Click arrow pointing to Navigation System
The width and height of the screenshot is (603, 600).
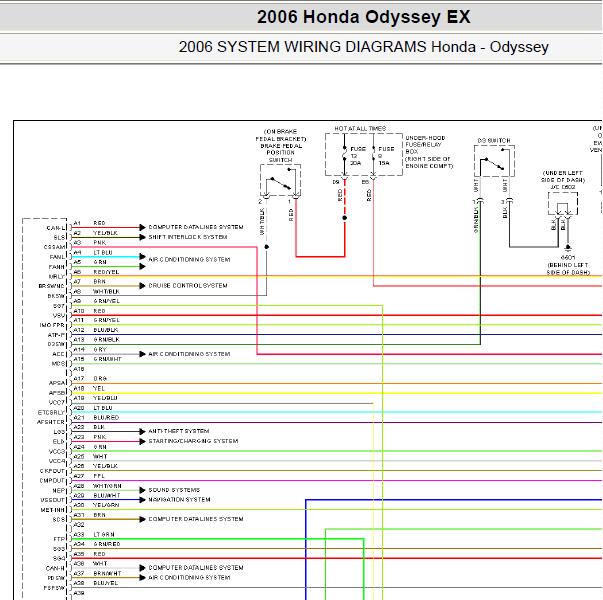pyautogui.click(x=142, y=500)
